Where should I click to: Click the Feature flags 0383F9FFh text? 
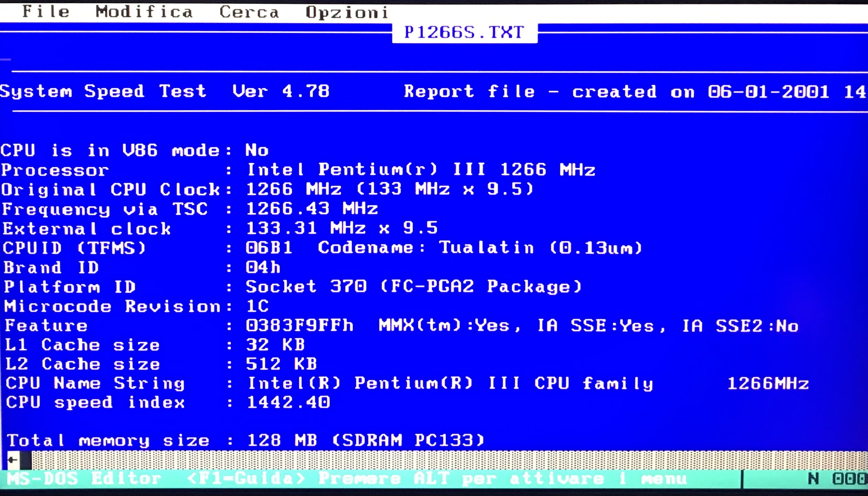299,325
